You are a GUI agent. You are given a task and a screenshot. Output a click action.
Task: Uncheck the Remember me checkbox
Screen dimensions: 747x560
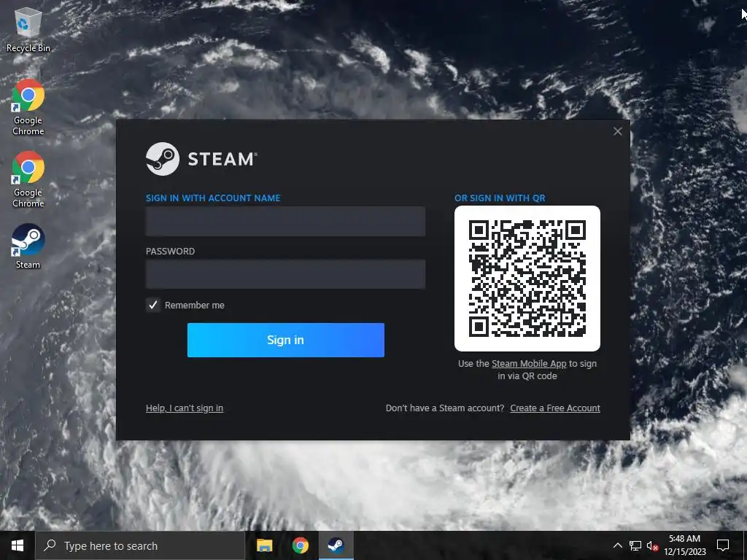(153, 305)
